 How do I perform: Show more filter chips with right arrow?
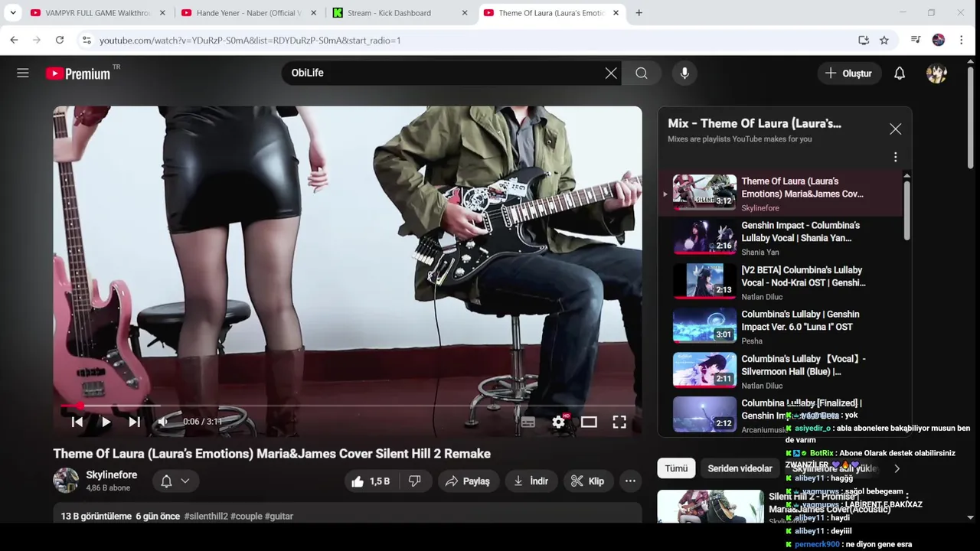point(897,468)
